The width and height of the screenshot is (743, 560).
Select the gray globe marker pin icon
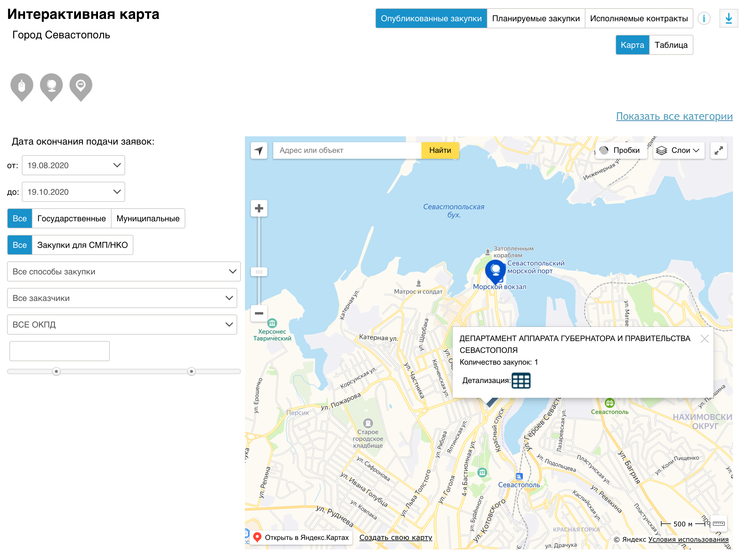point(51,86)
